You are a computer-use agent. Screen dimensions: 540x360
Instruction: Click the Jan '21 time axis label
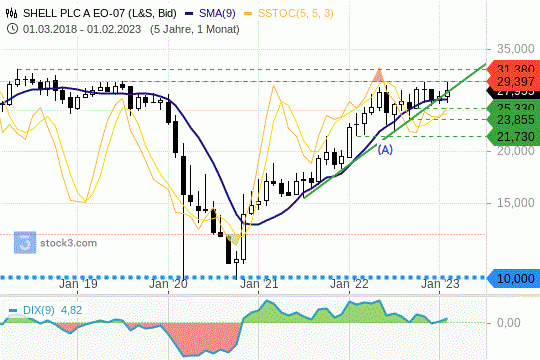(259, 284)
